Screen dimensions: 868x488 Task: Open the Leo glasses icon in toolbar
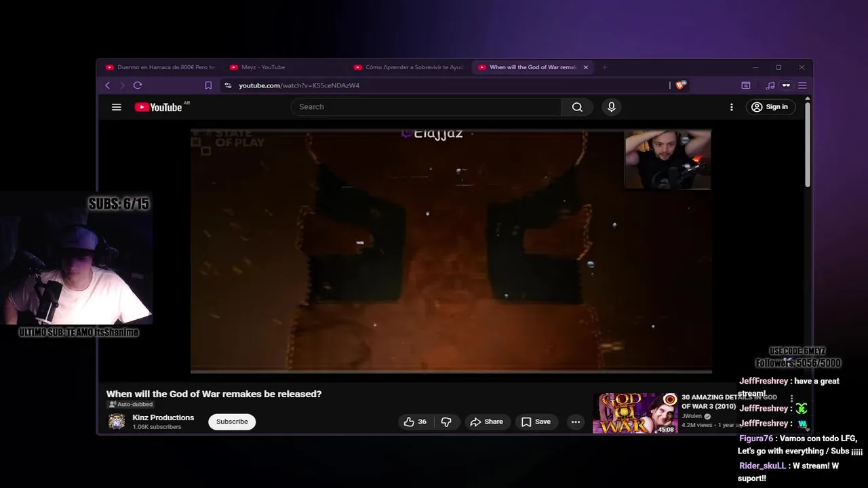(786, 85)
